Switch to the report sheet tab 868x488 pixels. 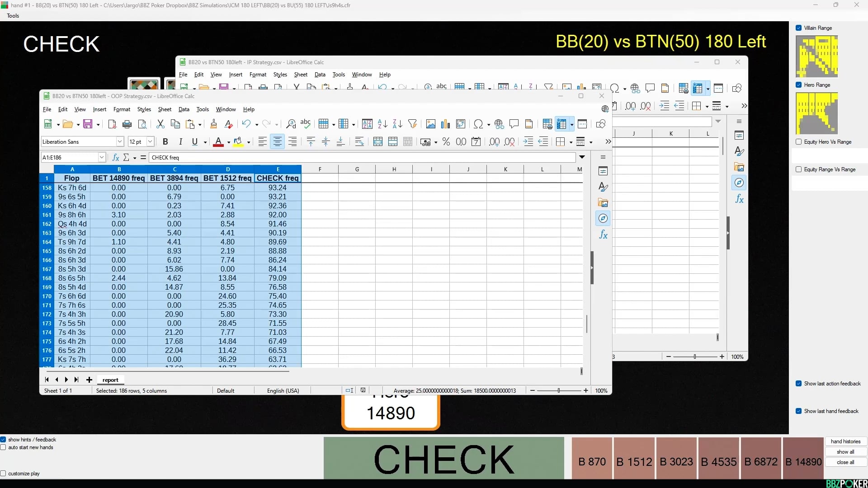point(110,380)
